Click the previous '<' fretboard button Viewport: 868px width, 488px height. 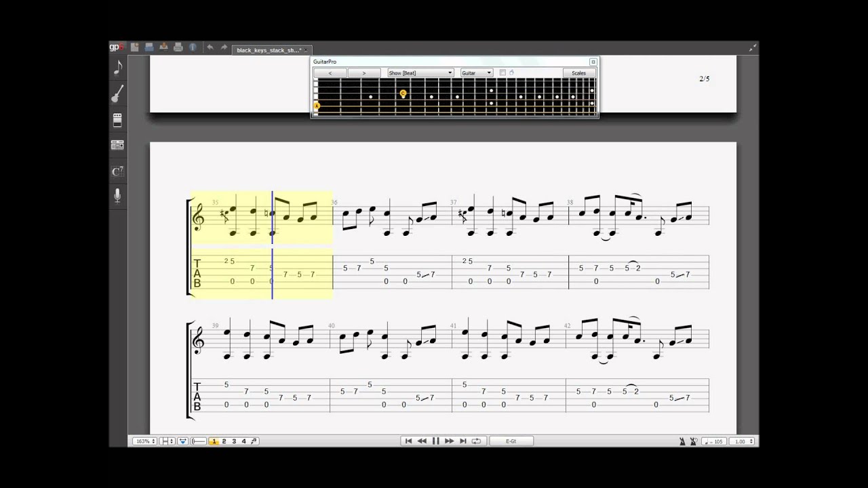pyautogui.click(x=330, y=73)
